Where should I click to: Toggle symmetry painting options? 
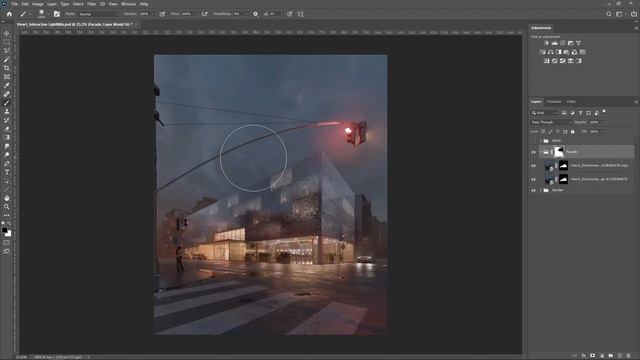tap(301, 14)
